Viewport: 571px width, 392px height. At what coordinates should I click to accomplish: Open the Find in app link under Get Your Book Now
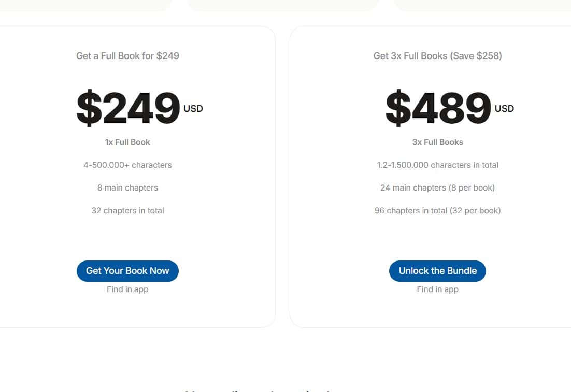click(127, 289)
